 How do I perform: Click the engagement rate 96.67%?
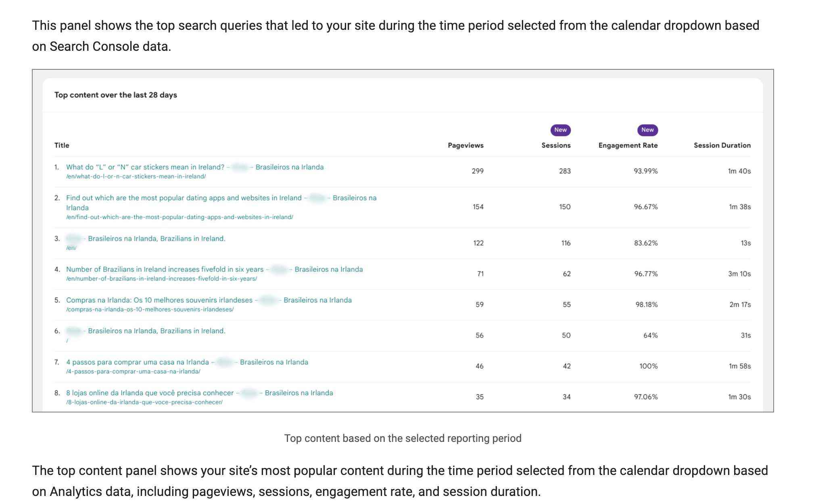[646, 207]
